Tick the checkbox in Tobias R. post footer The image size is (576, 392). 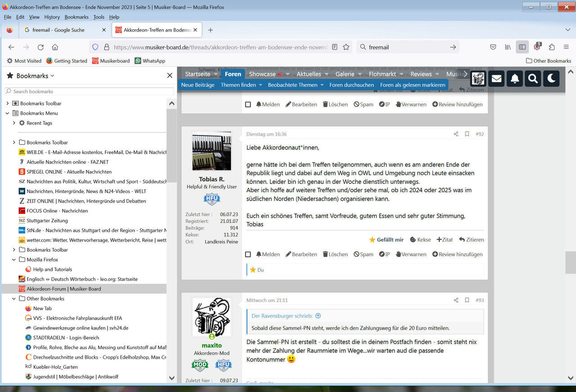248,254
